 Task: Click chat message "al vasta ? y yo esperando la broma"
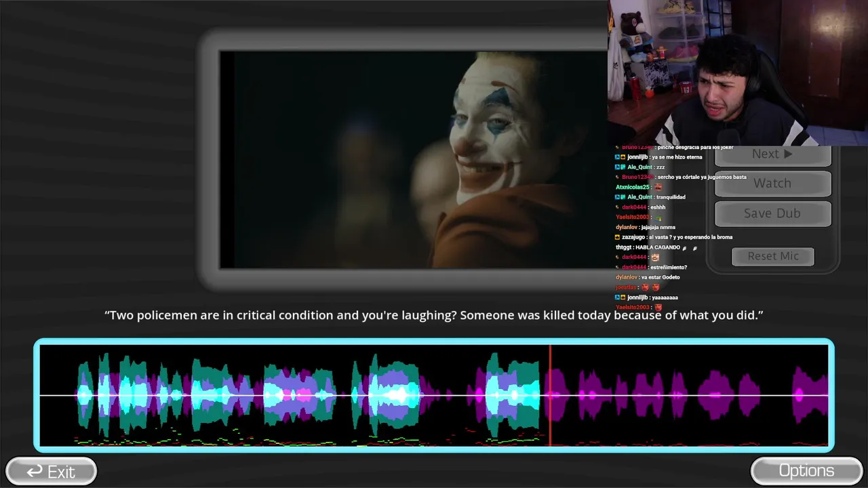690,237
